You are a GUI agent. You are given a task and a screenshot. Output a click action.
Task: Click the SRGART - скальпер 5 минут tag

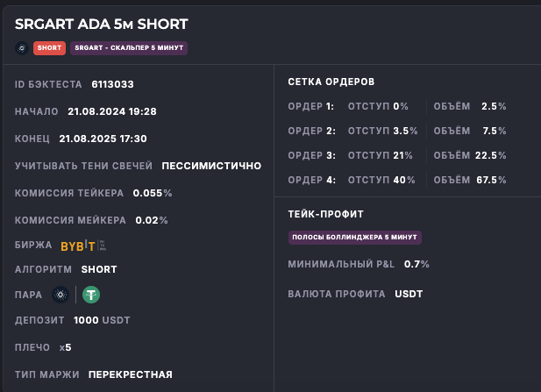tap(129, 48)
